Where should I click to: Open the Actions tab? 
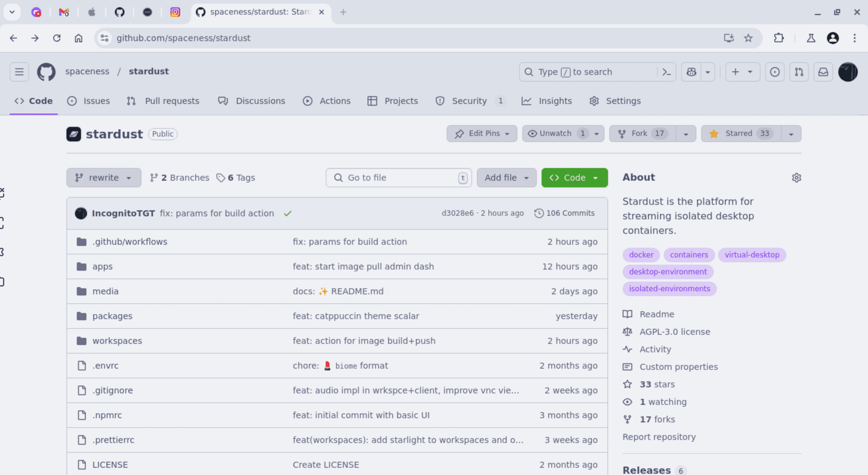tap(326, 101)
